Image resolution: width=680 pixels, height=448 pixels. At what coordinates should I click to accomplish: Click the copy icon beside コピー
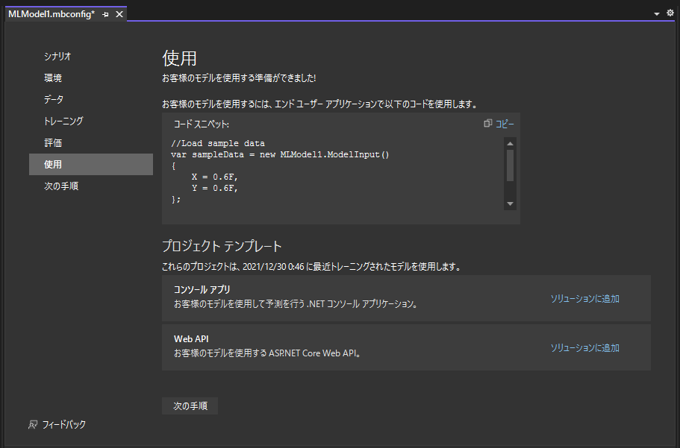coord(487,124)
